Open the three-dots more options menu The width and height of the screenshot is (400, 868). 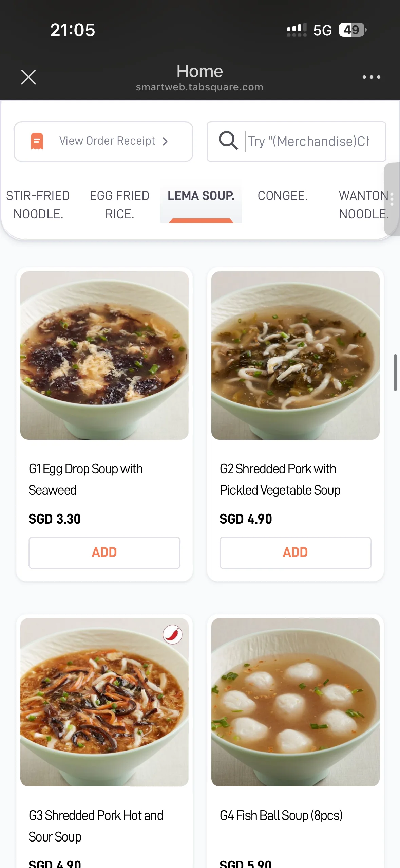click(371, 77)
